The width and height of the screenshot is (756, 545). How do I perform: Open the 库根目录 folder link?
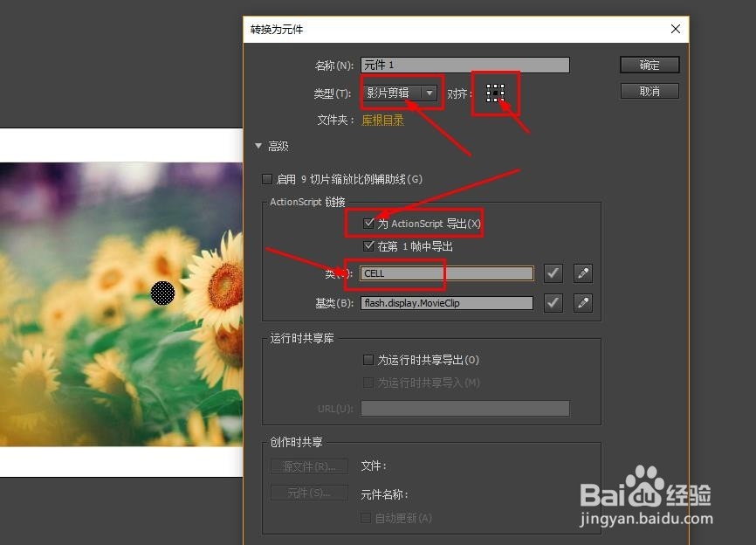pos(382,120)
